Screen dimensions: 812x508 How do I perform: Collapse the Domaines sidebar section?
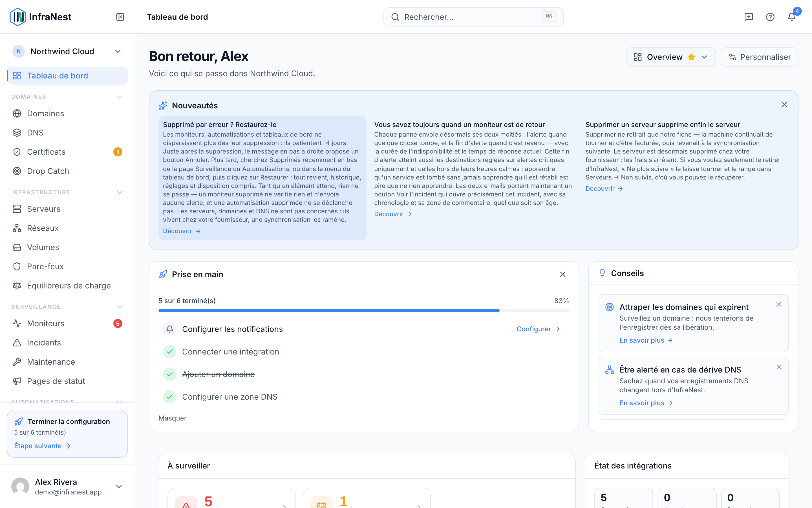120,97
